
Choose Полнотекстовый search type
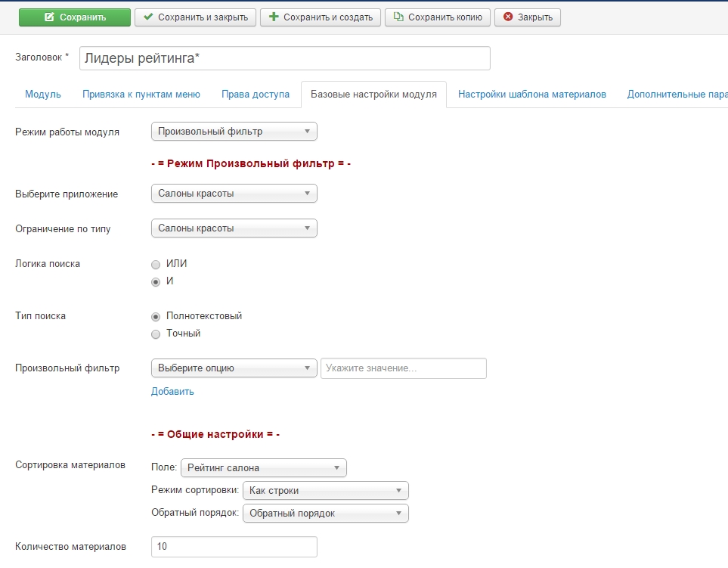tap(156, 317)
